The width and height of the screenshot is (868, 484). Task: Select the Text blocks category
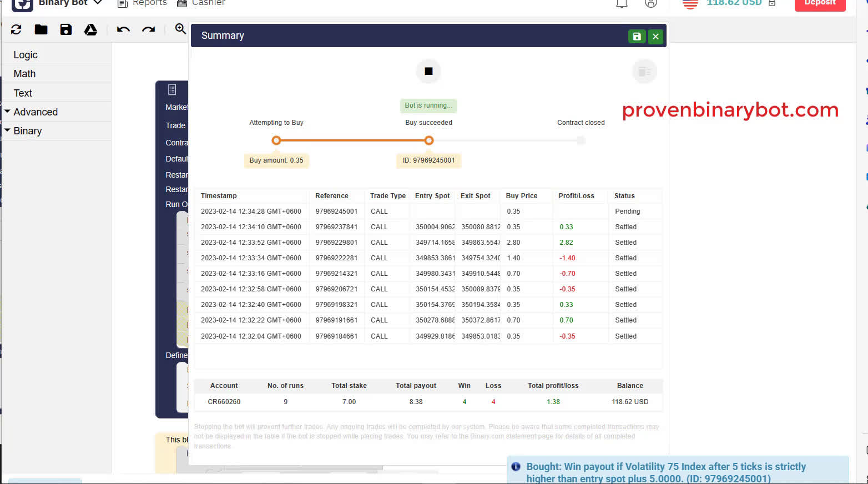(x=22, y=93)
